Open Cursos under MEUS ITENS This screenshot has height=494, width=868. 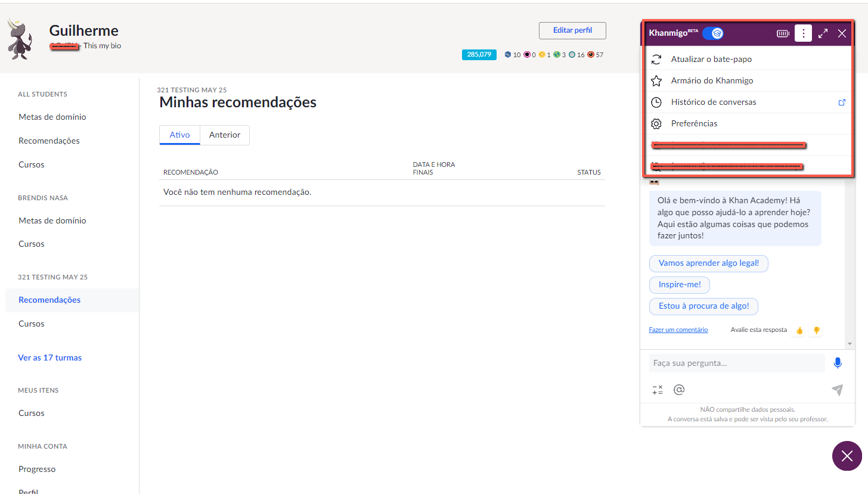point(32,413)
